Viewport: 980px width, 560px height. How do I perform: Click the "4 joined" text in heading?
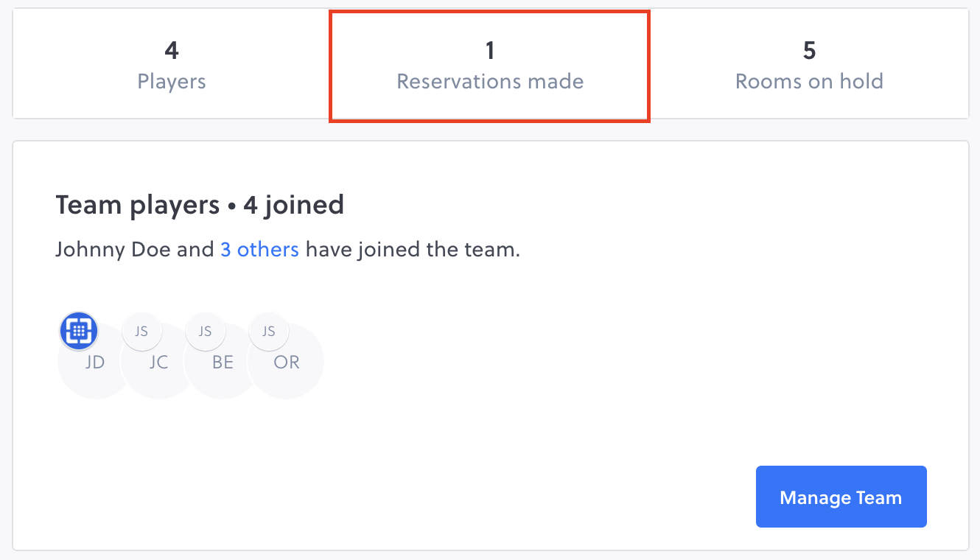293,205
